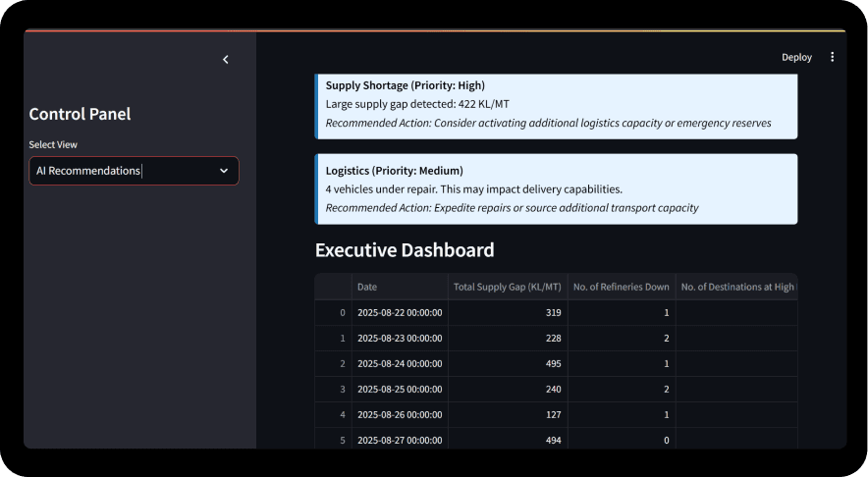This screenshot has height=477, width=868.
Task: Click the Deploy button
Action: 796,57
